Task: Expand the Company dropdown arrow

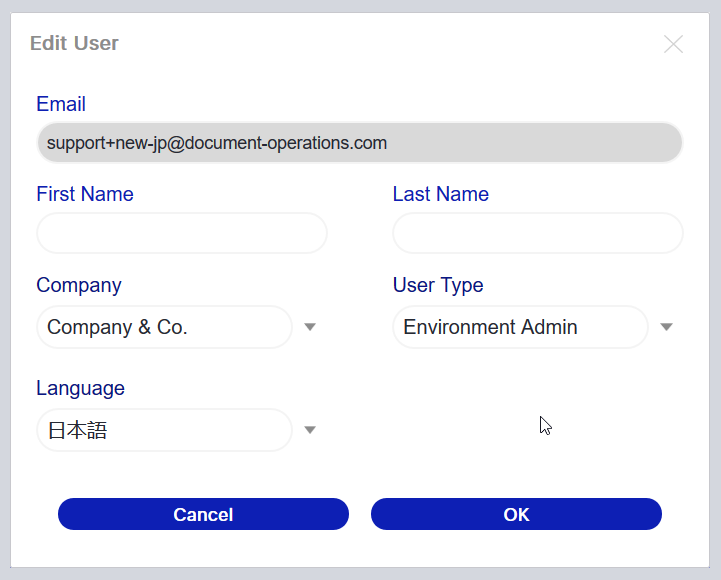Action: click(310, 327)
